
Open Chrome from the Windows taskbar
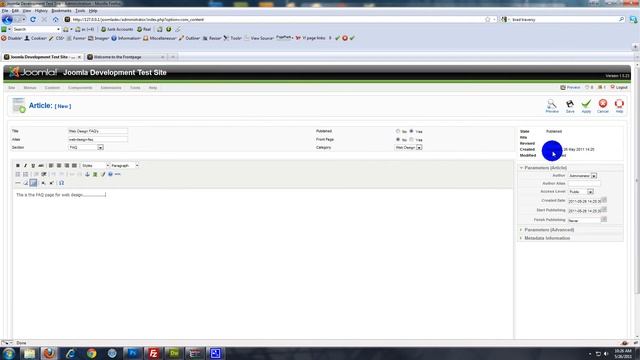91,353
